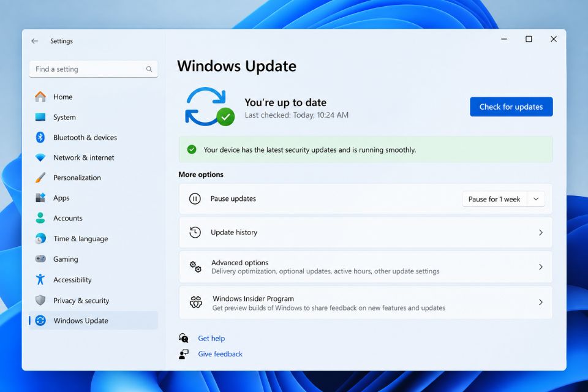
Task: Click the Apps icon in sidebar
Action: (x=40, y=198)
